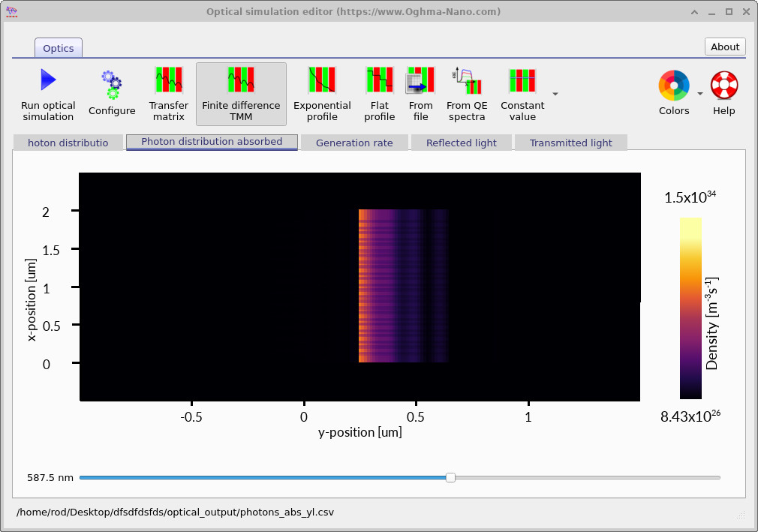Run the optical simulation
The image size is (758, 532).
point(48,95)
